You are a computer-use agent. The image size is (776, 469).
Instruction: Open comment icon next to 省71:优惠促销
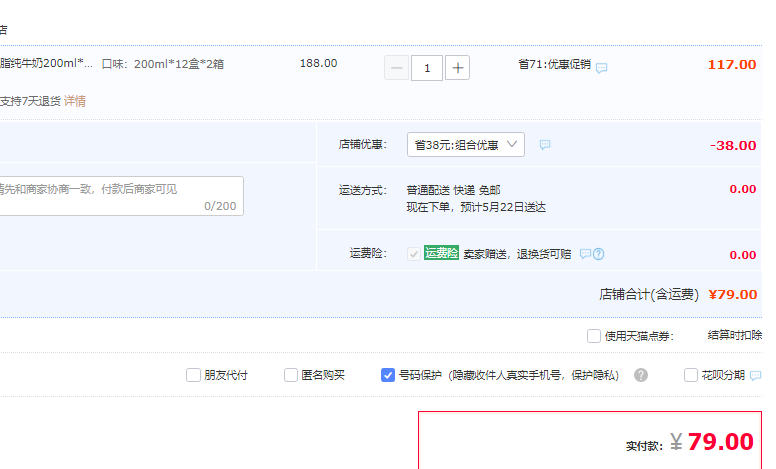click(601, 68)
